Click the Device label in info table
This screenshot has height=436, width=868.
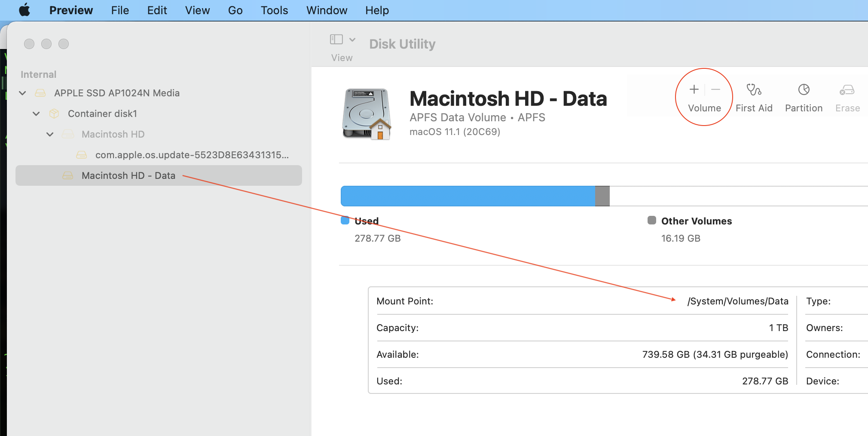[x=822, y=381]
